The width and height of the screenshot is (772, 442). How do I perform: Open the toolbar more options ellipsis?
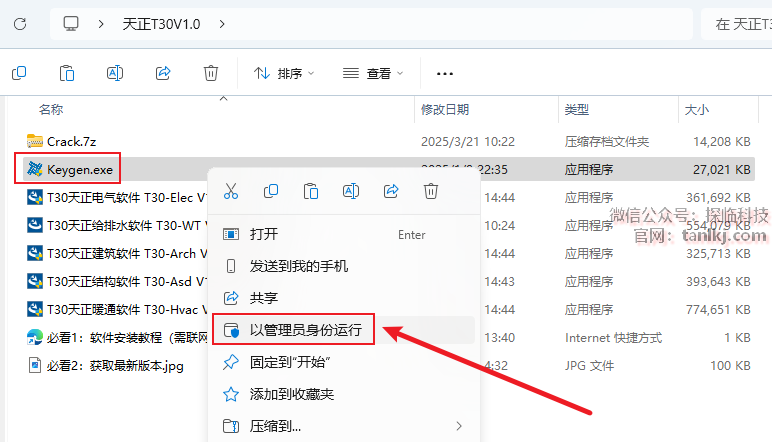(445, 74)
